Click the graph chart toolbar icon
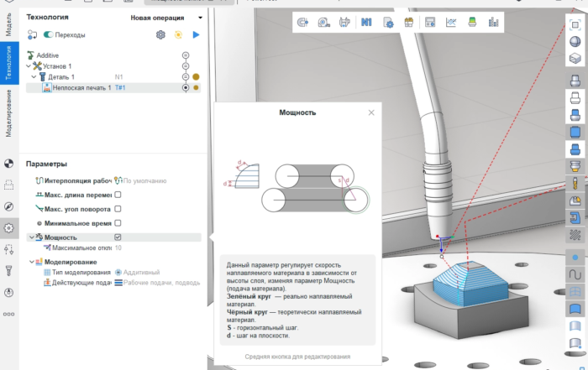 click(451, 23)
